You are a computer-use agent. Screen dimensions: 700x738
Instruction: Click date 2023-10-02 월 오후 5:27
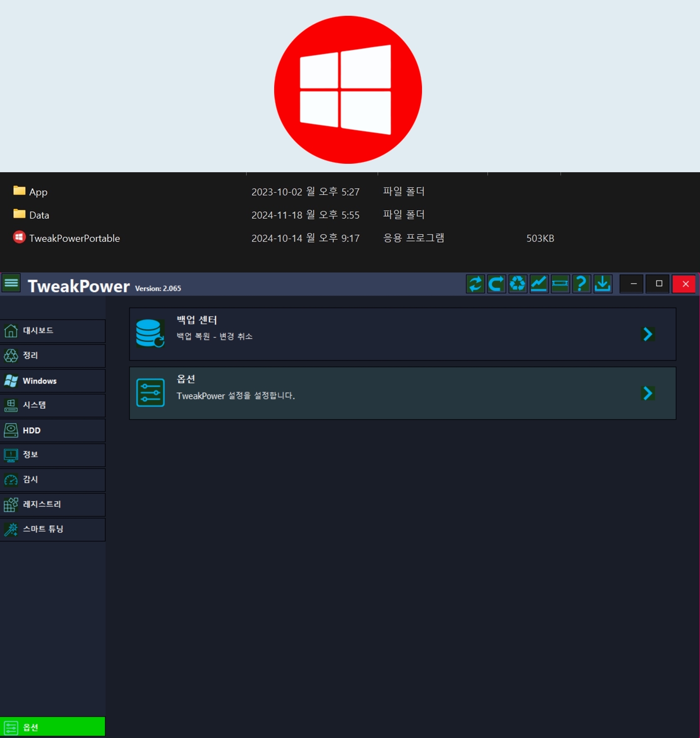[x=305, y=191]
